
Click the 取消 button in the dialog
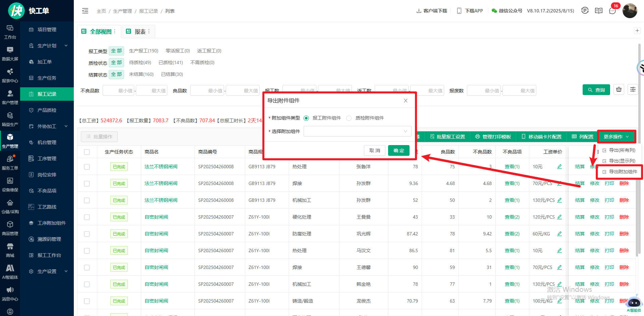pos(375,150)
